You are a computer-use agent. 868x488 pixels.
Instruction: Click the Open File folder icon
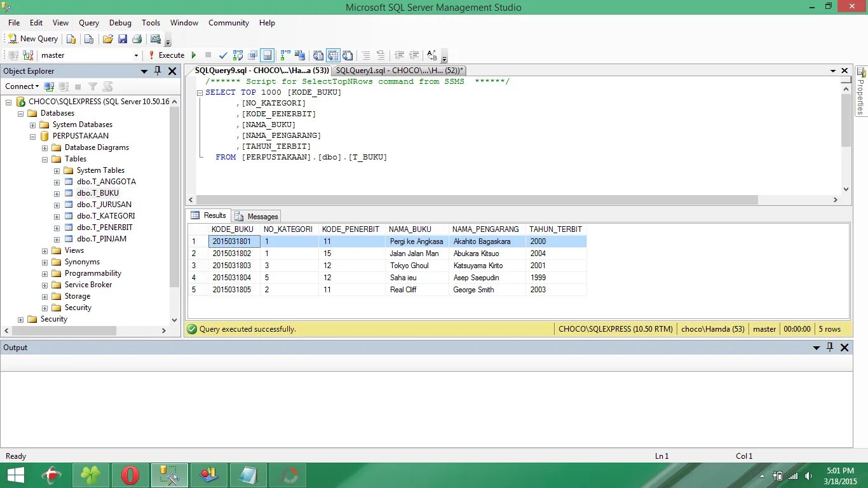click(x=108, y=39)
